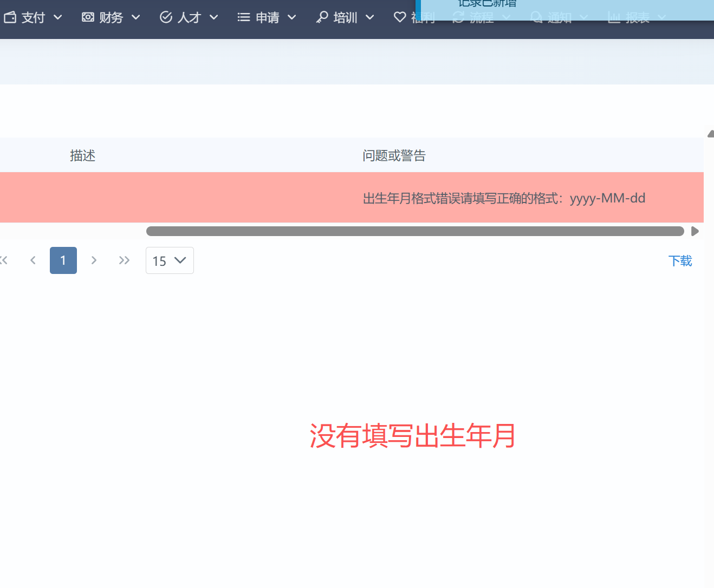The width and height of the screenshot is (714, 588).
Task: Click the scroll right arrow of the table
Action: (695, 231)
